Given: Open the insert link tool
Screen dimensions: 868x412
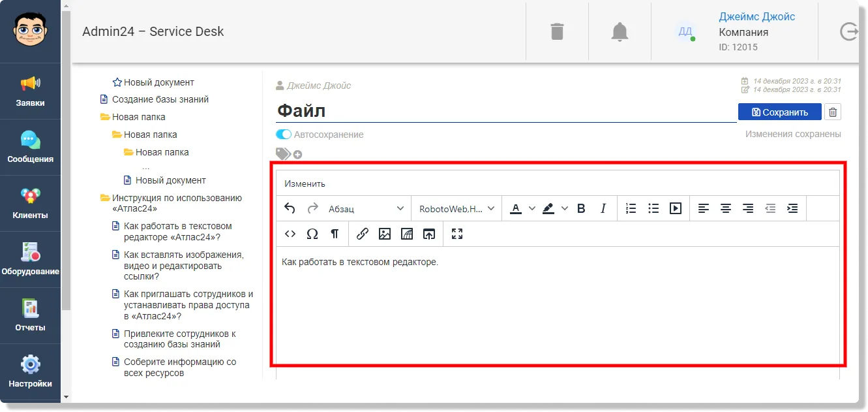Looking at the screenshot, I should 363,234.
